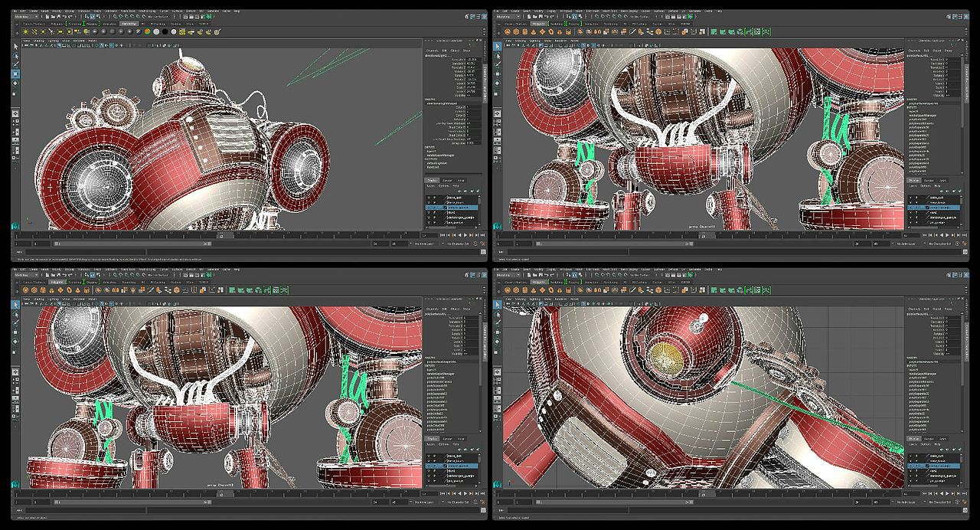Open Channels menu in top-left Channel Box

tap(433, 51)
